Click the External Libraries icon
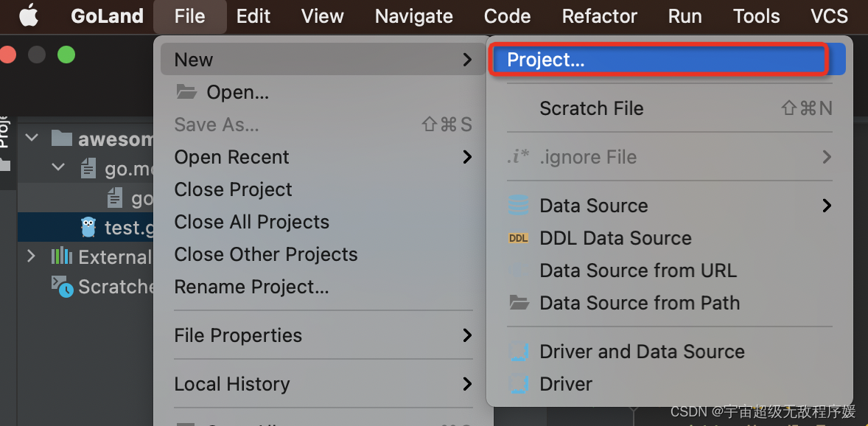The image size is (868, 426). coord(61,256)
